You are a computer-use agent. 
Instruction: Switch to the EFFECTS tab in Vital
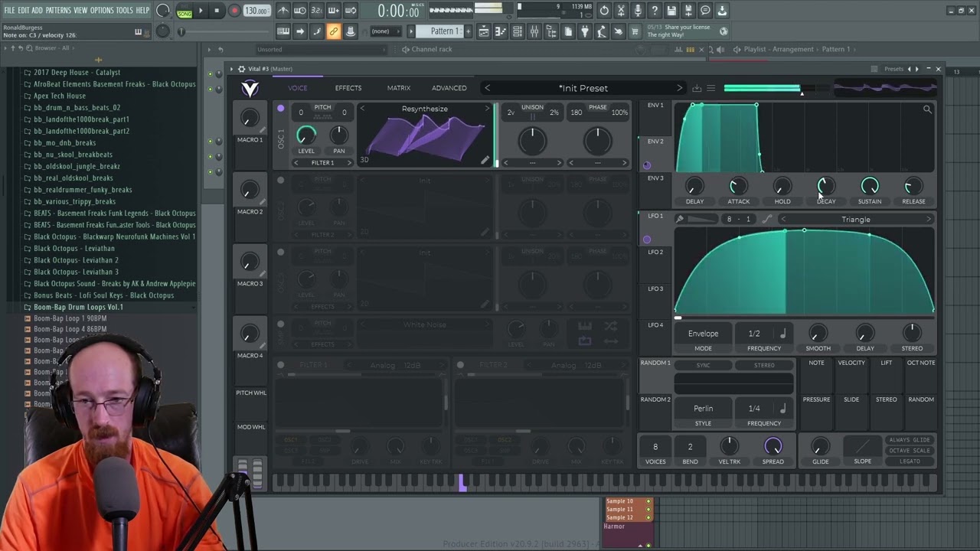pyautogui.click(x=348, y=88)
